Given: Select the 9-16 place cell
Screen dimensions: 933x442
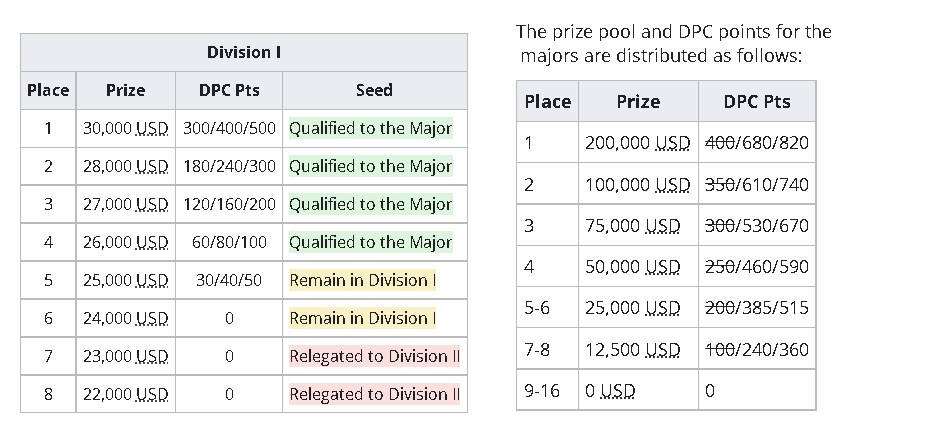Looking at the screenshot, I should pos(547,390).
